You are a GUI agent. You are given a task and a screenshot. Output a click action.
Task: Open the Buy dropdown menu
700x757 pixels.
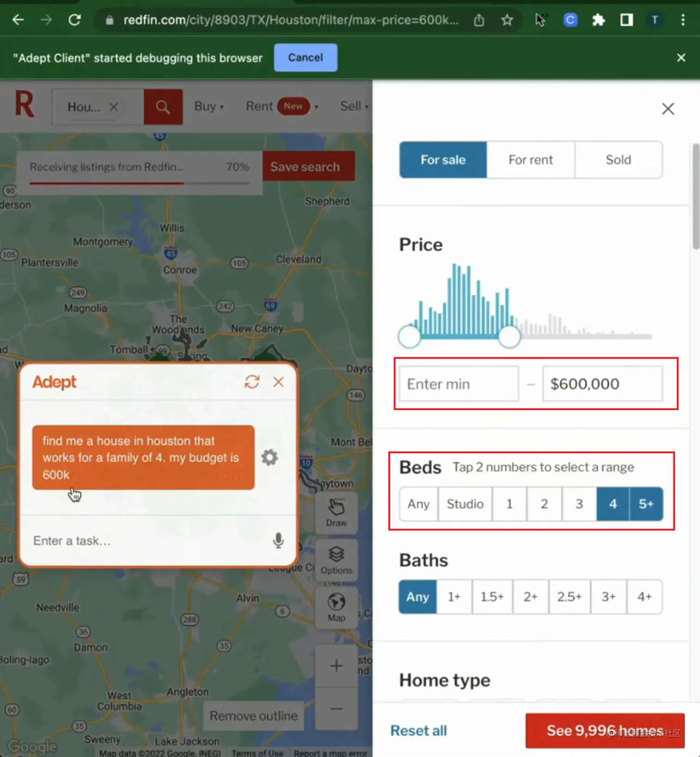[x=209, y=106]
